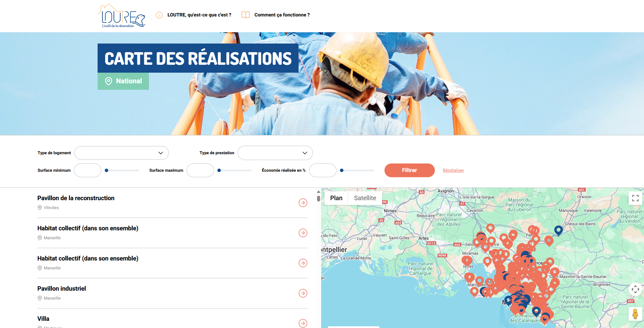Viewport: 644px width, 328px height.
Task: Click the Surface maximum input field
Action: (x=200, y=170)
